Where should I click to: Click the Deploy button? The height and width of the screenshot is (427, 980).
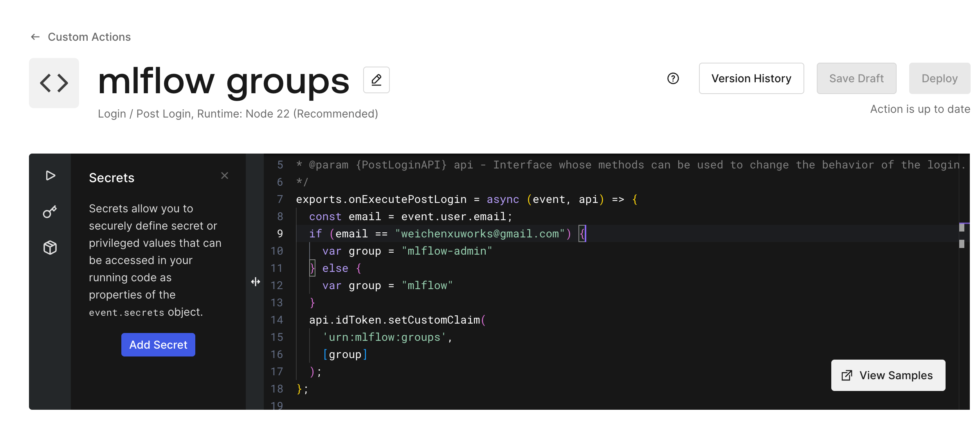[x=939, y=79]
